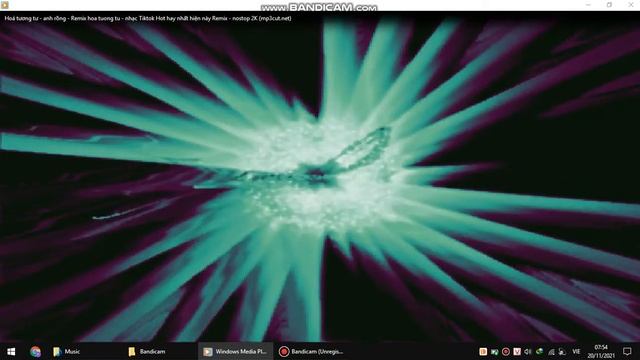Close the media player window
The image size is (640, 360).
[x=631, y=5]
